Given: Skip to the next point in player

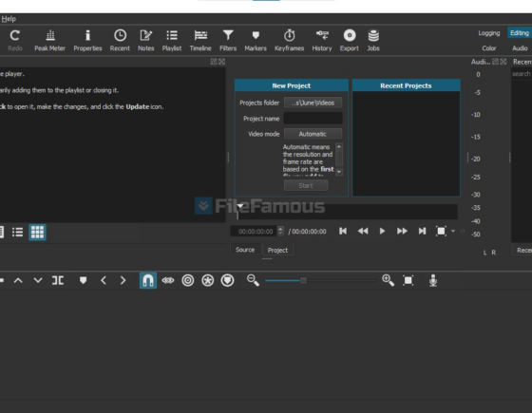Looking at the screenshot, I should (x=422, y=232).
